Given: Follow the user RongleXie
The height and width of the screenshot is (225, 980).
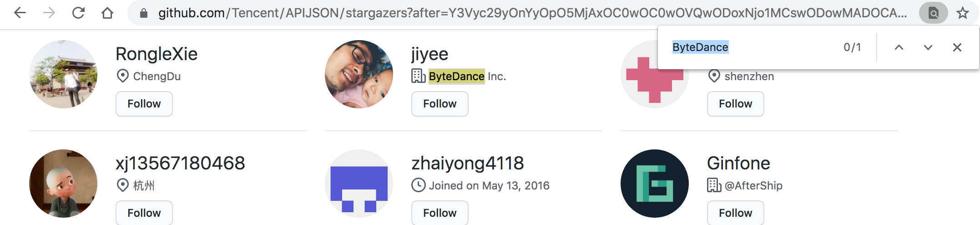Looking at the screenshot, I should (x=144, y=104).
